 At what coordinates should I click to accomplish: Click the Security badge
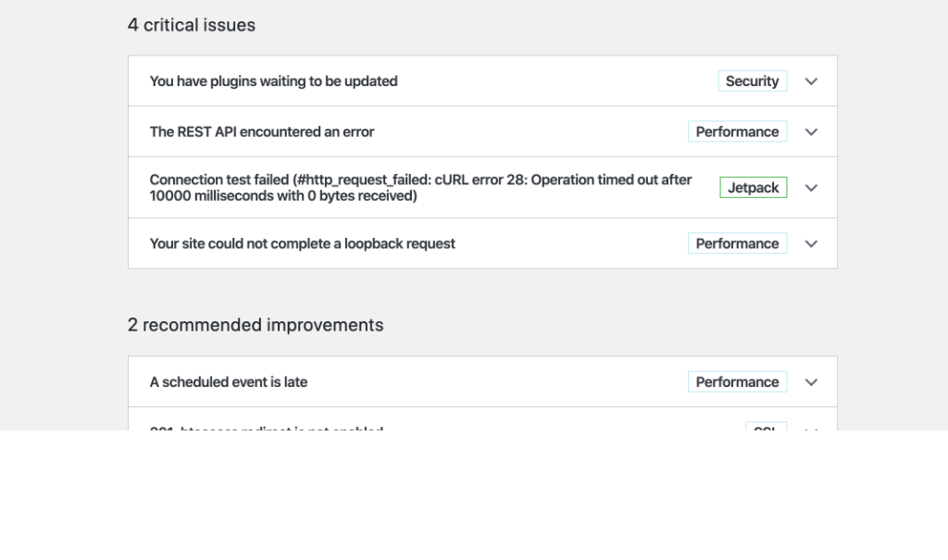coord(752,81)
